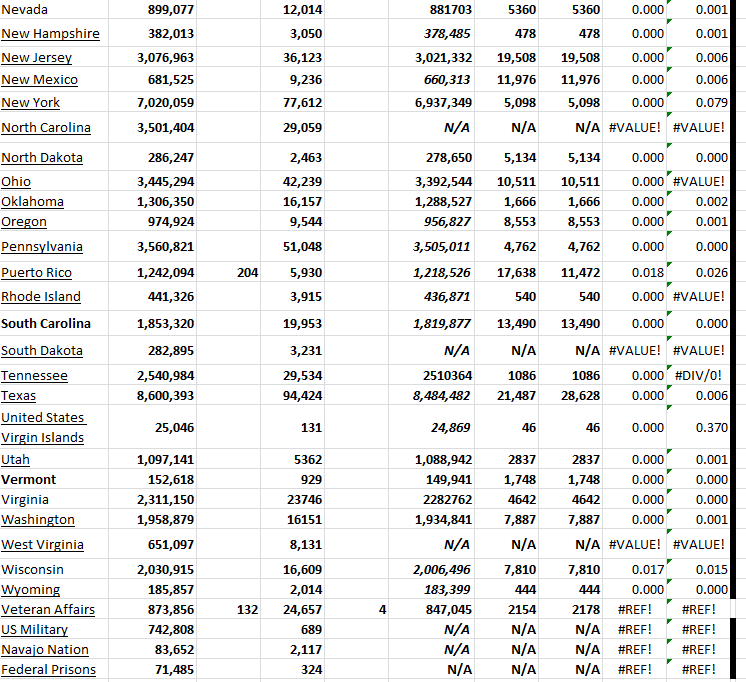Open the United States Virgin Islands link
746x682 pixels.
click(43, 427)
